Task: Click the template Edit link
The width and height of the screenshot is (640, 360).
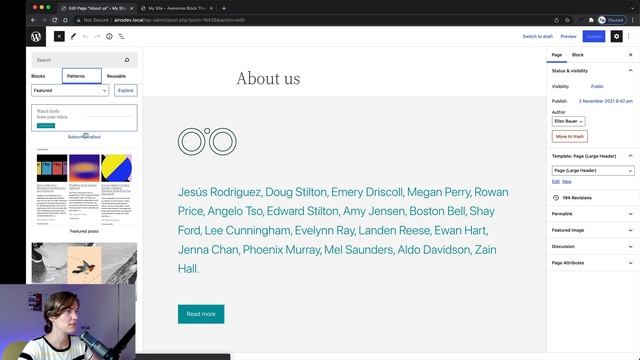Action: [x=556, y=182]
